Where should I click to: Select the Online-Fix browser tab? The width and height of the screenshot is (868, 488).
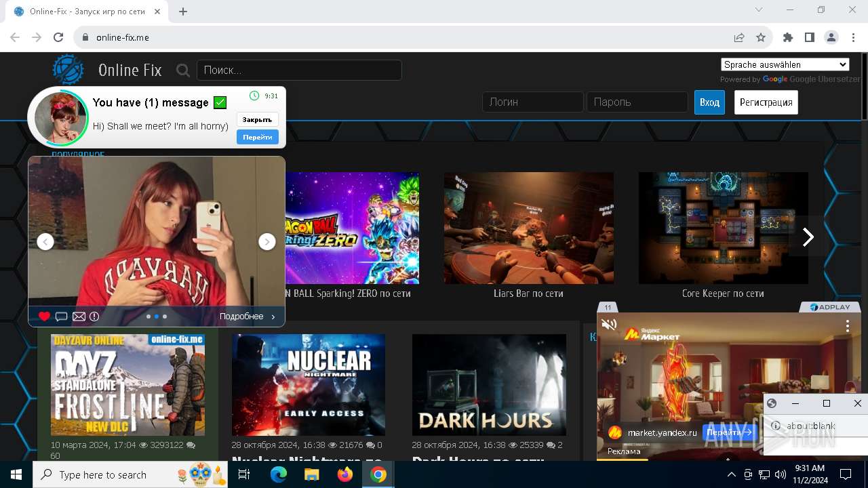click(x=87, y=12)
